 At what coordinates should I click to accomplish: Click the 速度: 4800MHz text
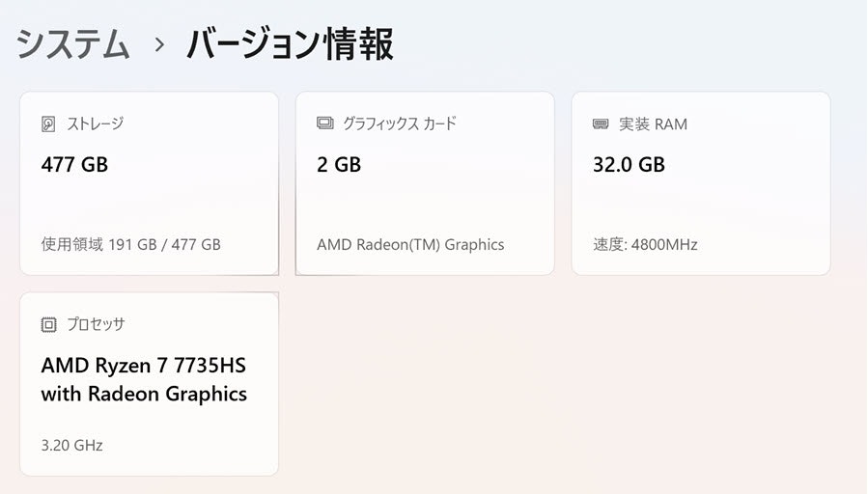point(645,244)
